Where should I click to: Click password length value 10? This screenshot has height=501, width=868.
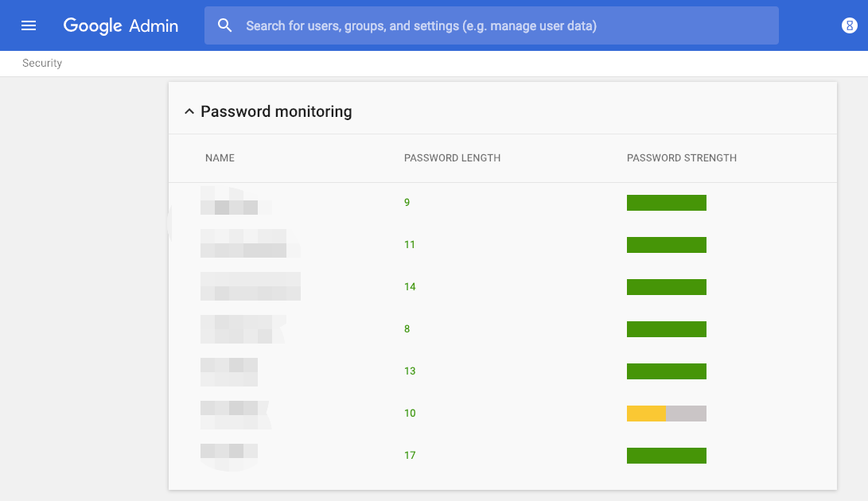tap(410, 413)
